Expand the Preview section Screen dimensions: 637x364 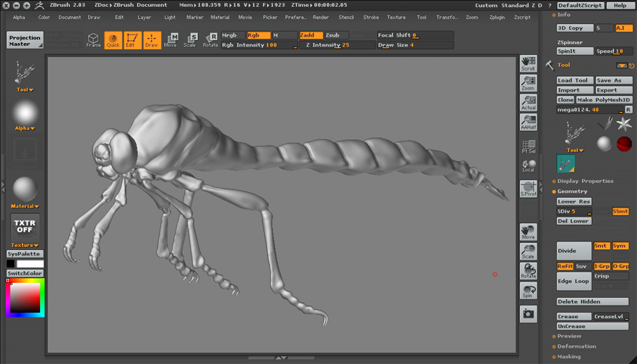[x=569, y=336]
